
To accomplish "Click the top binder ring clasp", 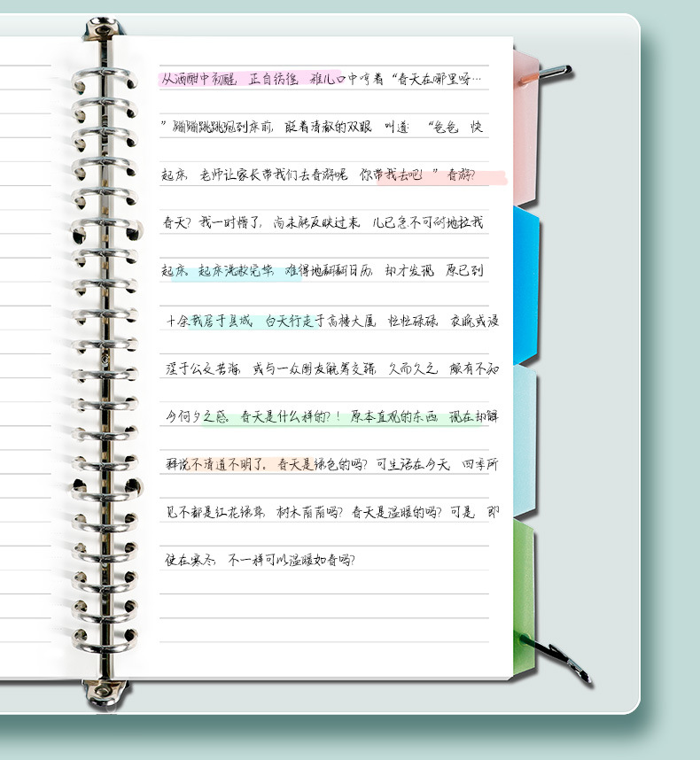I will click(104, 28).
